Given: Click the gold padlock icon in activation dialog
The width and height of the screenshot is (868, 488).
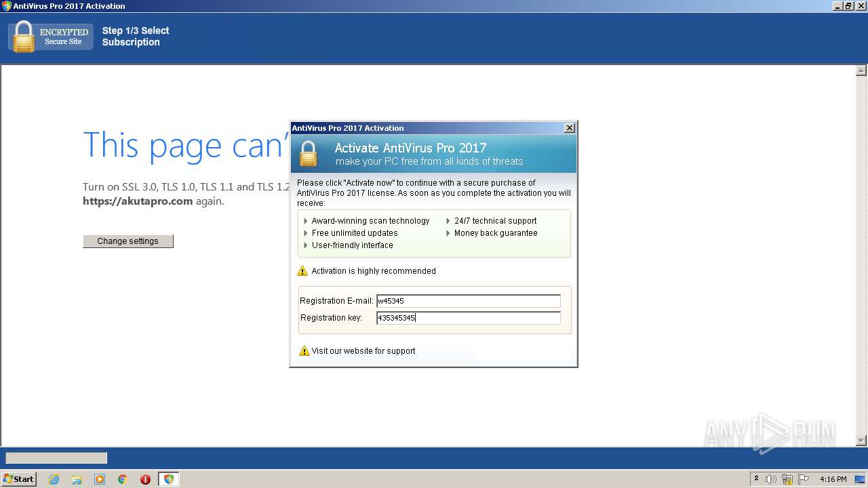Looking at the screenshot, I should [x=309, y=153].
